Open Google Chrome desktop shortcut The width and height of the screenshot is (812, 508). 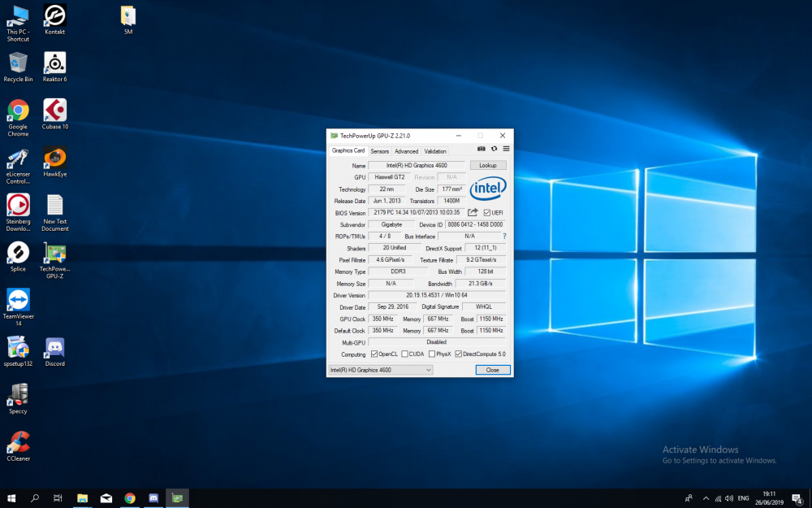tap(18, 118)
